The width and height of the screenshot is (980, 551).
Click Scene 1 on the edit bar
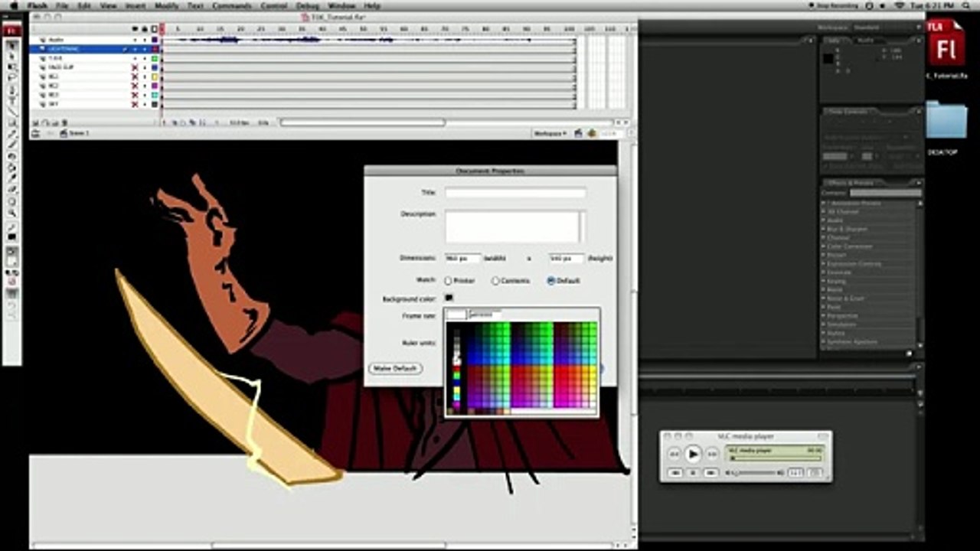[74, 133]
